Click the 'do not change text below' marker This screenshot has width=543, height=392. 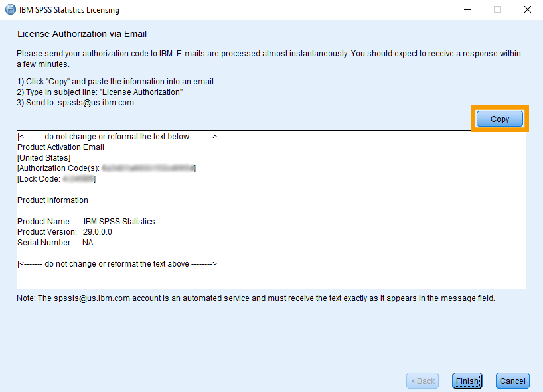(117, 137)
